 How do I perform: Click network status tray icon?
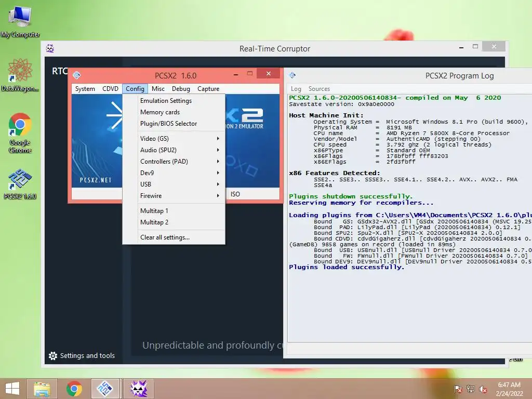pos(471,389)
